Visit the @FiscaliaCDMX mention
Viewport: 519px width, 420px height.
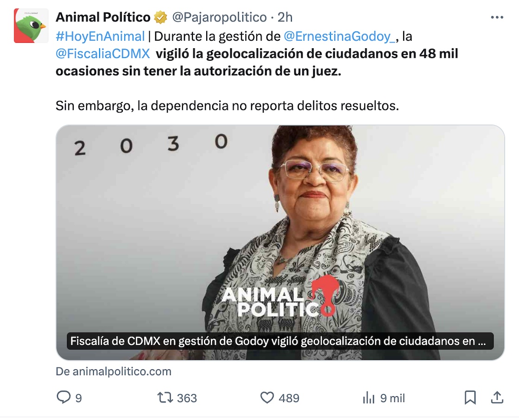(x=103, y=54)
